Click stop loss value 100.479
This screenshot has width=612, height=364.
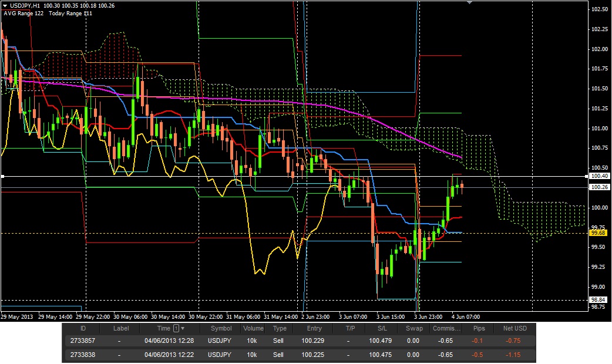pyautogui.click(x=380, y=341)
